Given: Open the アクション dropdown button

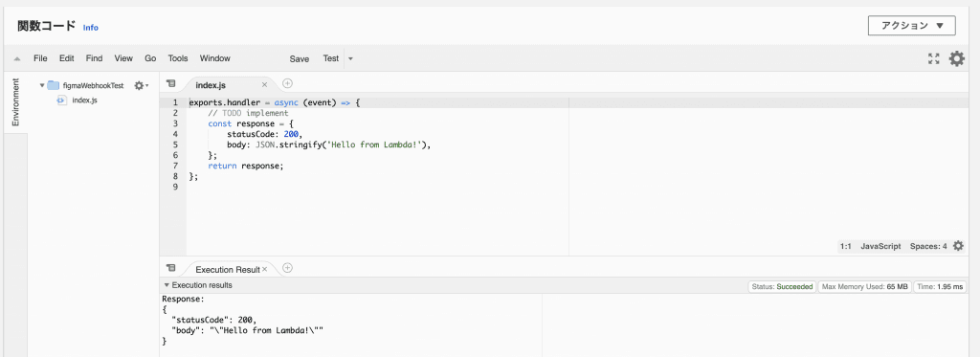Looking at the screenshot, I should click(x=911, y=26).
